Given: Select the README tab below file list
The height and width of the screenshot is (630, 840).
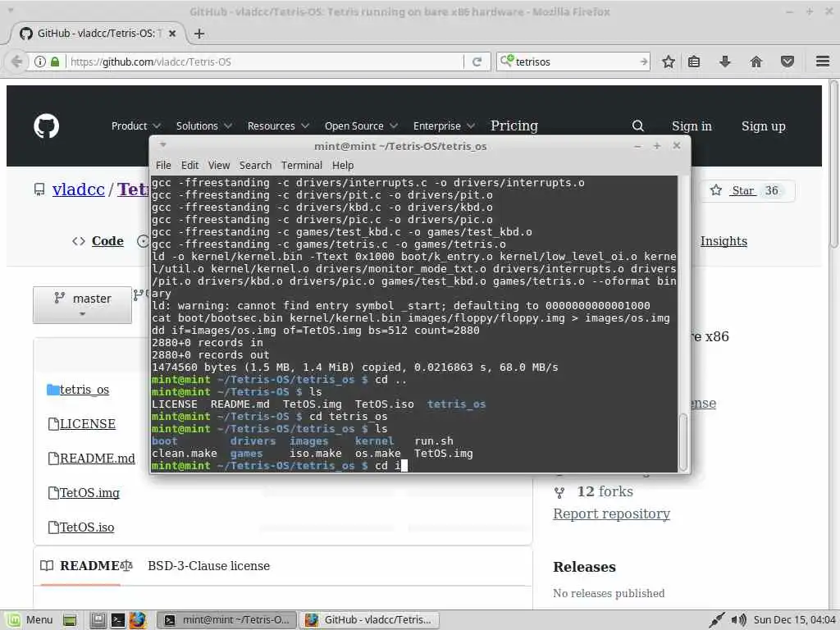Looking at the screenshot, I should tap(80, 566).
